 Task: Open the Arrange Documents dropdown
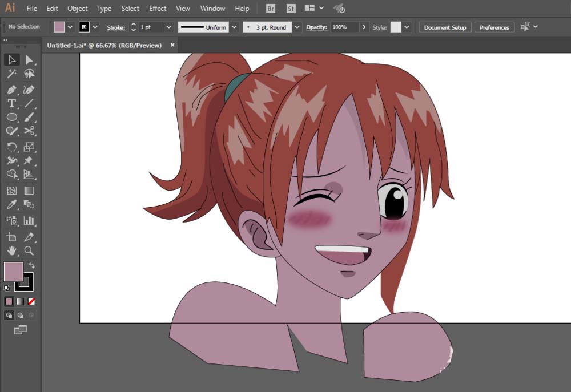click(x=314, y=8)
